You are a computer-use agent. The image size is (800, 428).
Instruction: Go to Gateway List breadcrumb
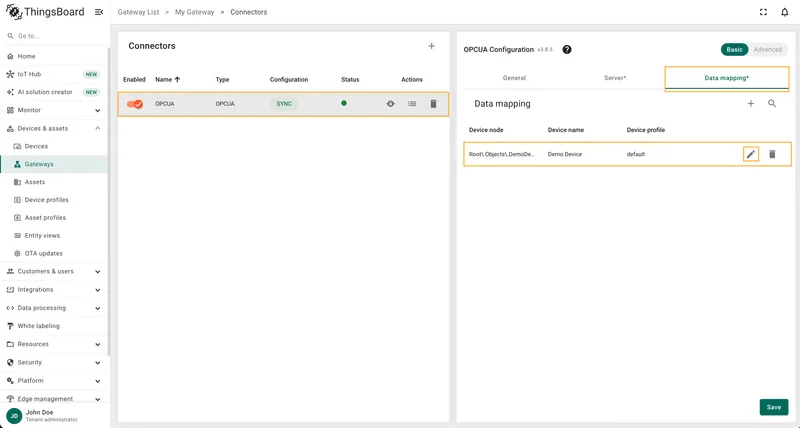[138, 12]
